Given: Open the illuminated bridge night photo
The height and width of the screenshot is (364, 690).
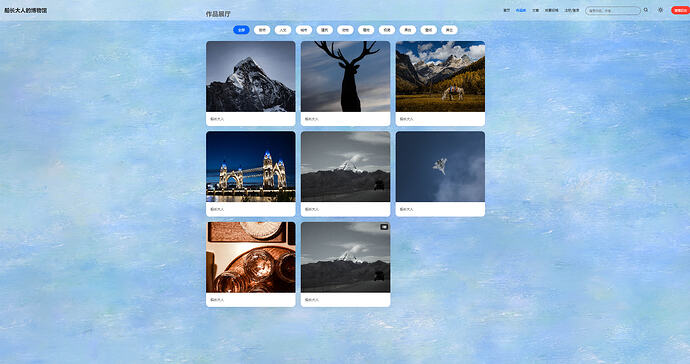Looking at the screenshot, I should point(250,166).
